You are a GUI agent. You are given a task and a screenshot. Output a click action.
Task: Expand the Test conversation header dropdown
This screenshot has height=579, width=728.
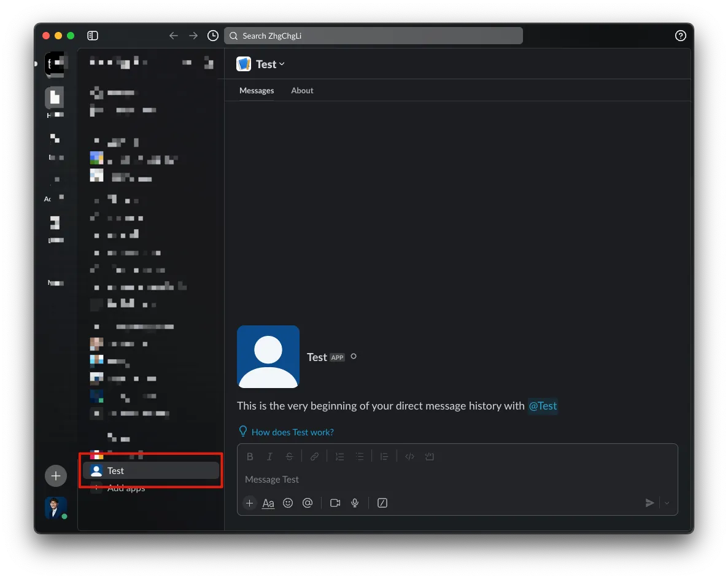click(270, 64)
